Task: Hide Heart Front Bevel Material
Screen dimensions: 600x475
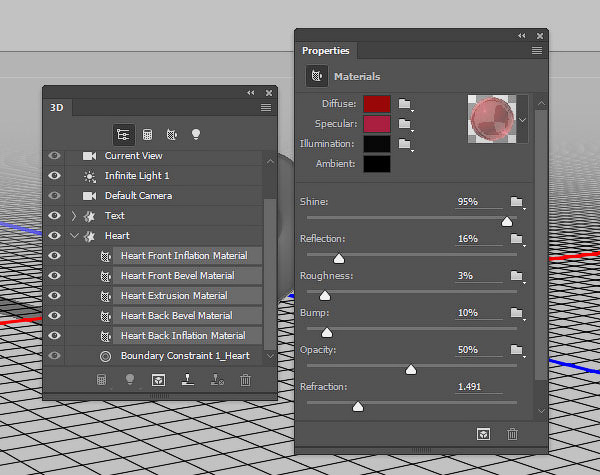Action: [54, 276]
